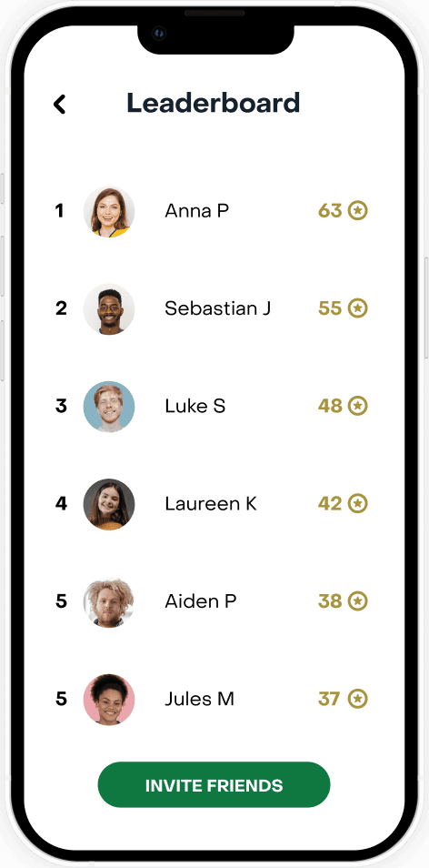Viewport: 429px width, 868px height.
Task: Tap the INVITE FRIENDS button
Action: pyautogui.click(x=214, y=784)
